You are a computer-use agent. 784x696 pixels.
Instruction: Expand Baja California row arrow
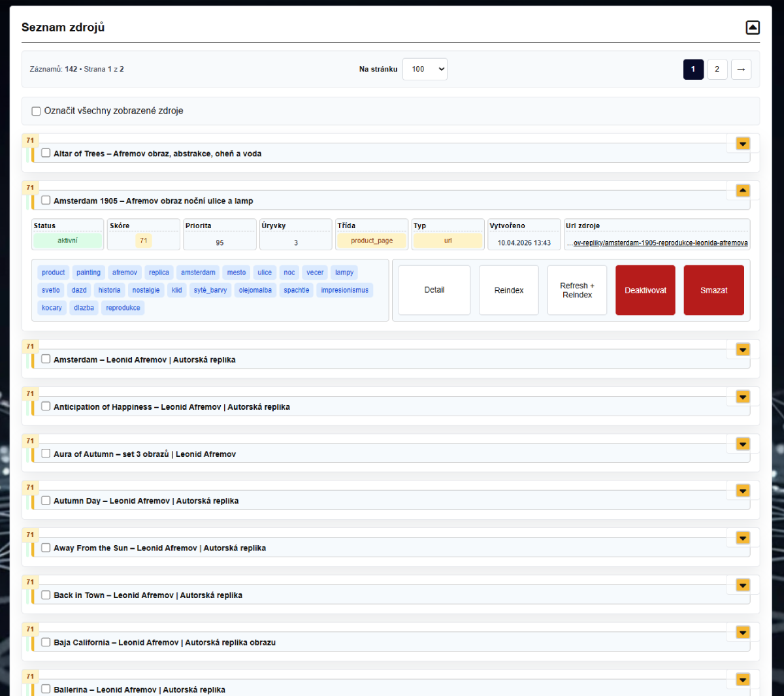743,632
